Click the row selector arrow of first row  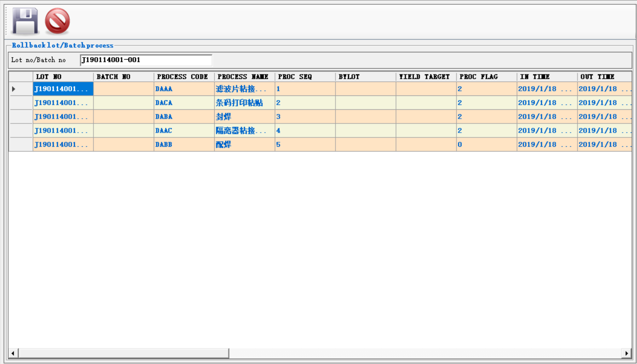tap(21, 89)
